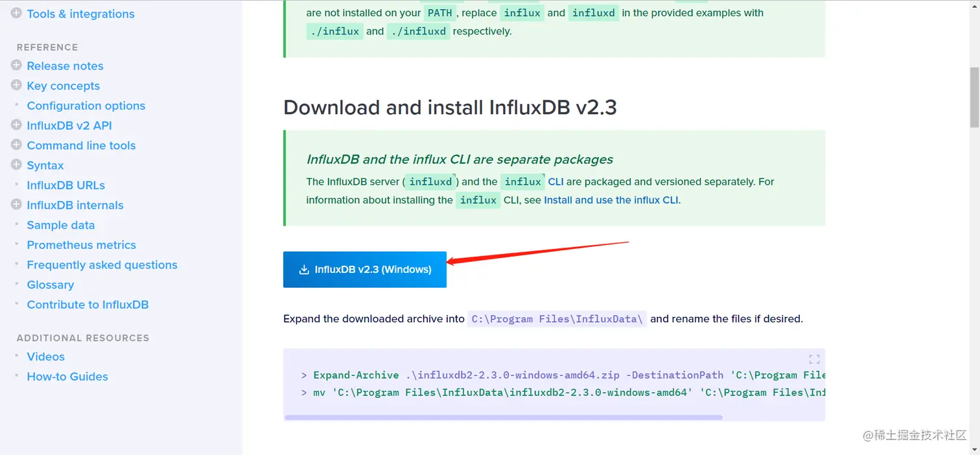Expand the Release notes plus icon
This screenshot has height=455, width=980.
point(16,65)
